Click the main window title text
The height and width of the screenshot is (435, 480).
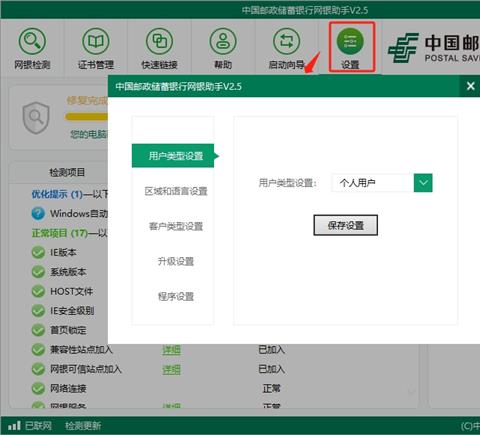coord(305,10)
